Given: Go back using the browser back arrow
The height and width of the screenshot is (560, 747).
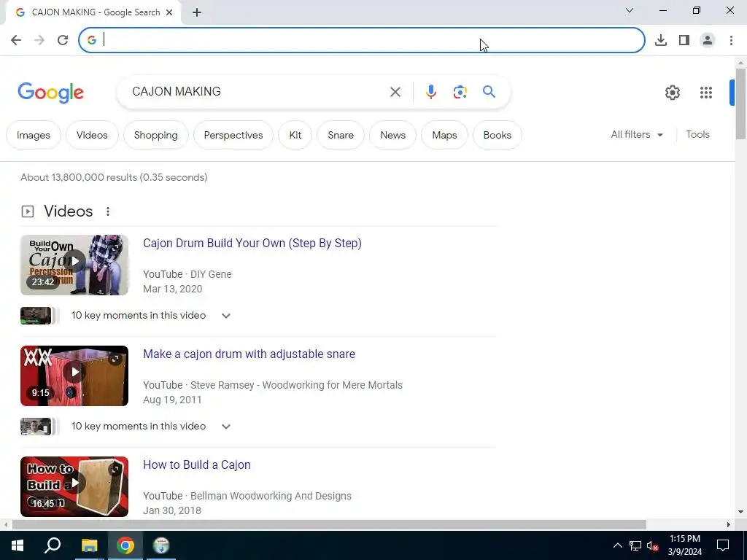Looking at the screenshot, I should (16, 40).
